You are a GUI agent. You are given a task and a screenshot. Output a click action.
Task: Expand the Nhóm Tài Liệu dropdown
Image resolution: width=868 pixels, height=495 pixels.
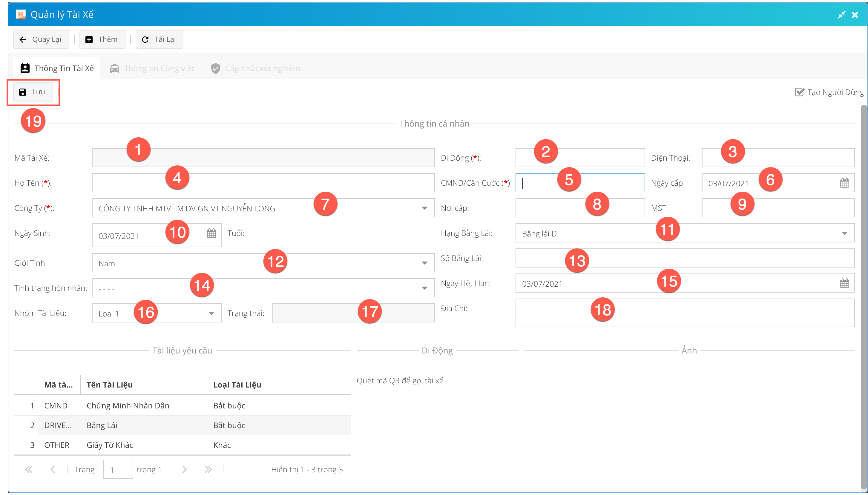211,313
